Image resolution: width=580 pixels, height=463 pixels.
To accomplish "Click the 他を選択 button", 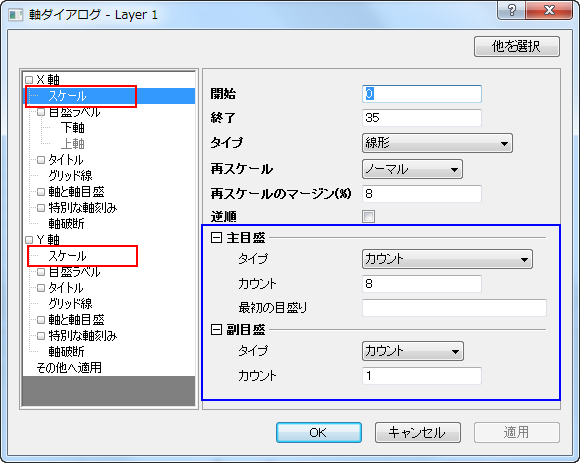I will pos(517,46).
